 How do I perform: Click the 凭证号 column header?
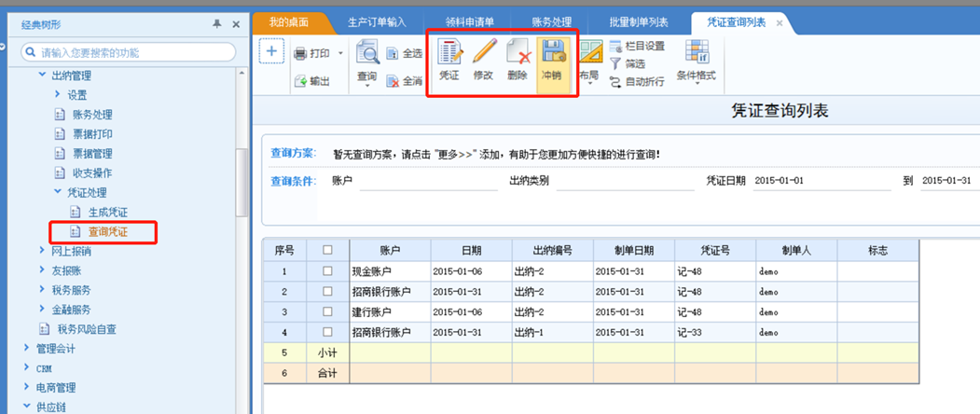click(x=715, y=250)
